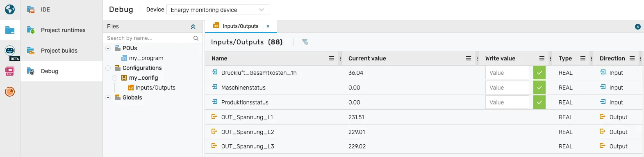The width and height of the screenshot is (644, 157).
Task: Open the Name column menu icon
Action: click(332, 58)
